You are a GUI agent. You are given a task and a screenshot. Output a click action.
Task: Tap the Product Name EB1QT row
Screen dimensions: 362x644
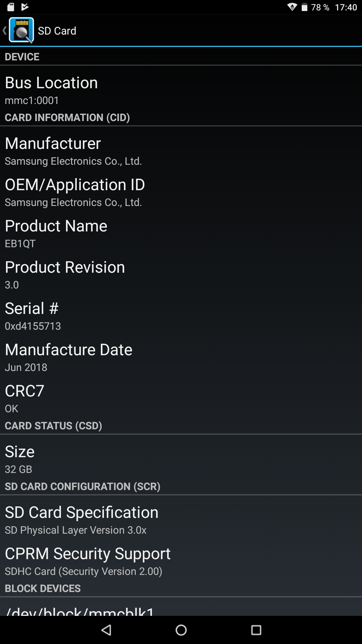[181, 233]
